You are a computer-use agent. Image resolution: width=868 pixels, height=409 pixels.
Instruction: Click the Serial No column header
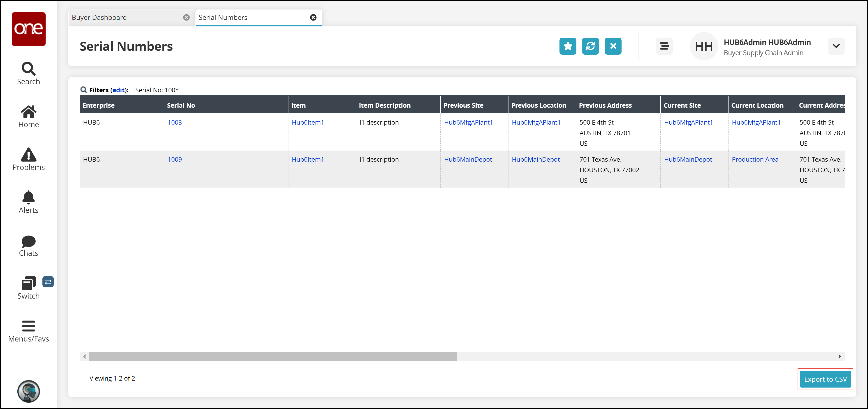coord(181,105)
